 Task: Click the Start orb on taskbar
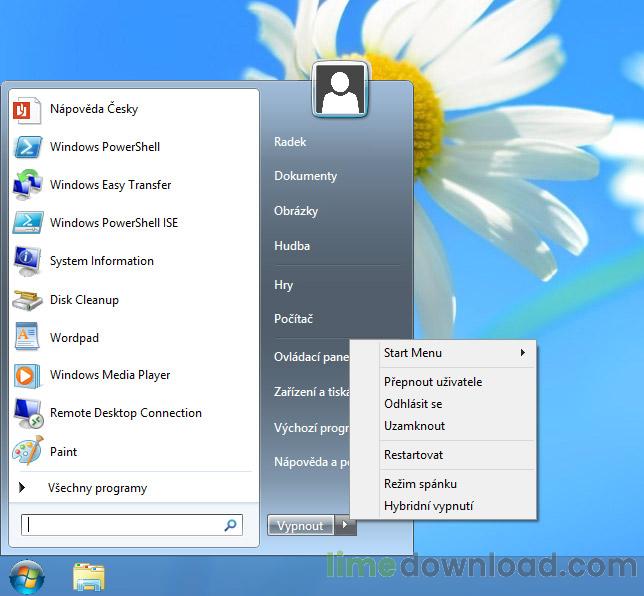click(27, 576)
